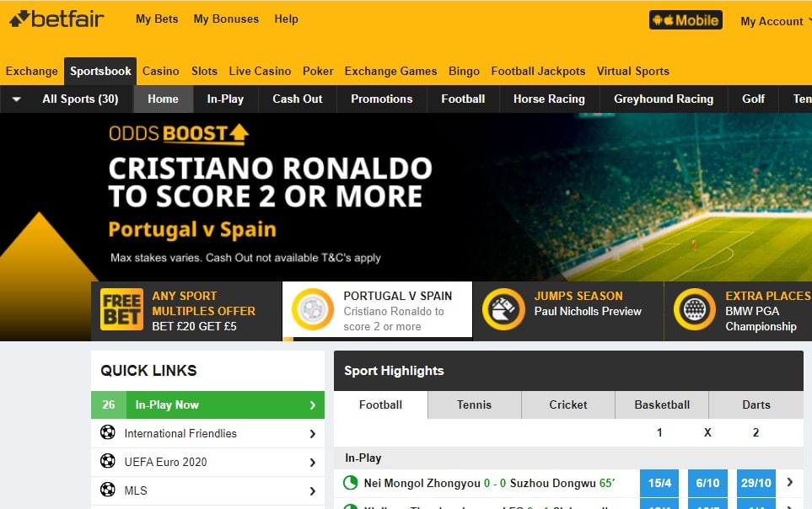The height and width of the screenshot is (509, 812).
Task: Click the International Friendlies football icon
Action: (x=108, y=433)
